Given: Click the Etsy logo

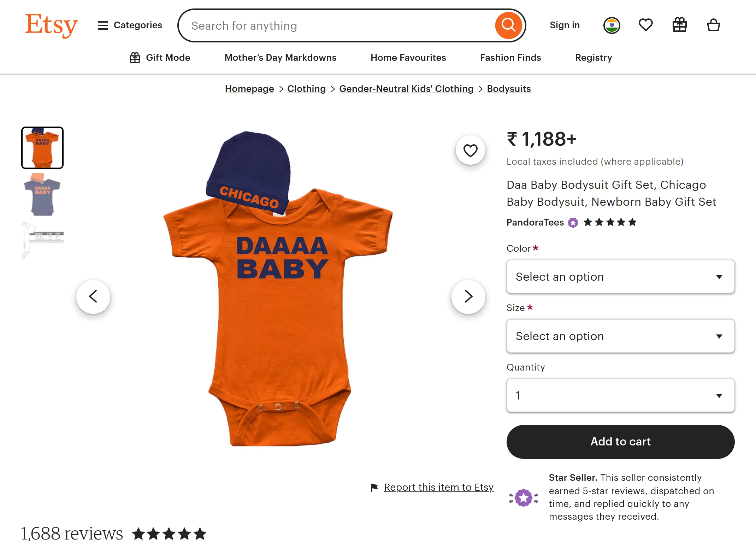Looking at the screenshot, I should coord(51,25).
